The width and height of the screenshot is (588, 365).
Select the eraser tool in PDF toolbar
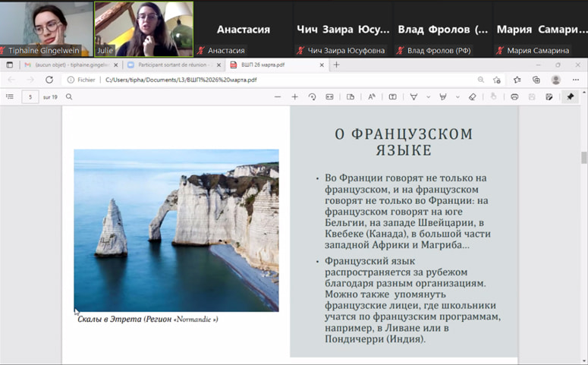(472, 97)
